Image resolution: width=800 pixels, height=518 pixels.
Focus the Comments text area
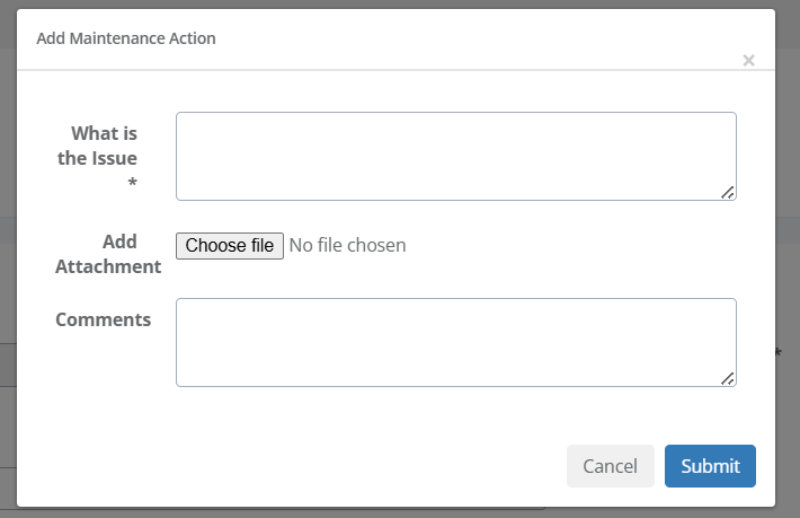[456, 342]
